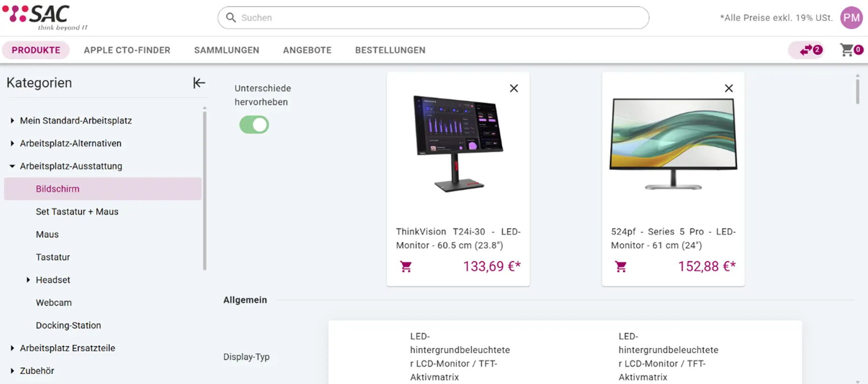Click Arbeitsplatz-Ausstattung label
Screen dimensions: 868x384
(71, 166)
